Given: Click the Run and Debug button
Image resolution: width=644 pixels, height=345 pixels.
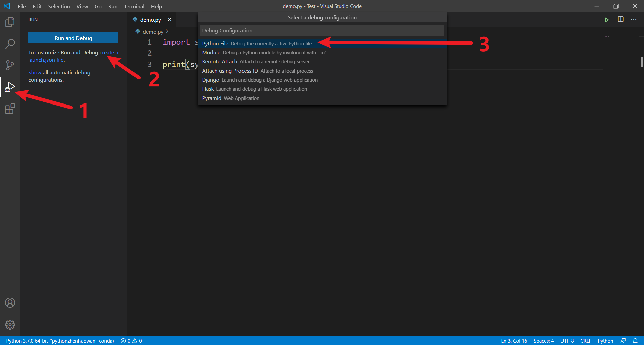Looking at the screenshot, I should [x=73, y=38].
